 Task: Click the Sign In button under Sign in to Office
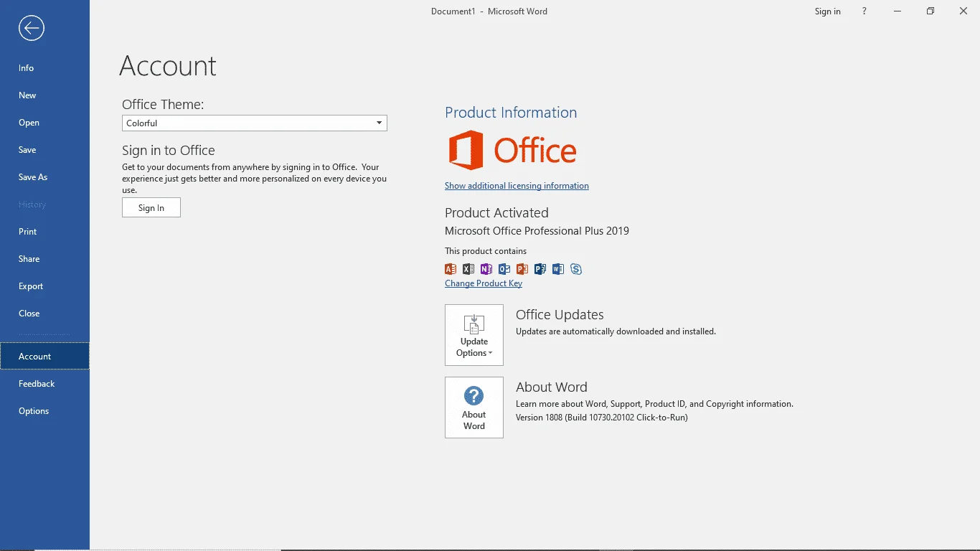point(151,208)
